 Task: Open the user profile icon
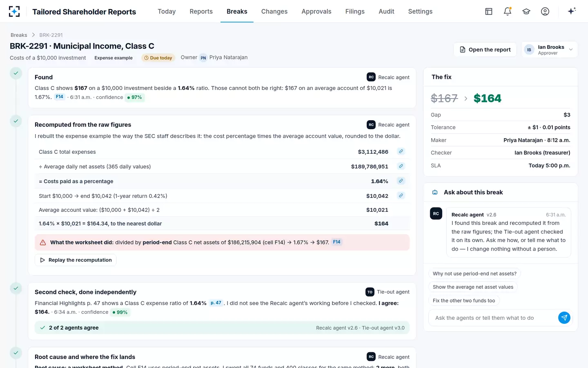545,11
